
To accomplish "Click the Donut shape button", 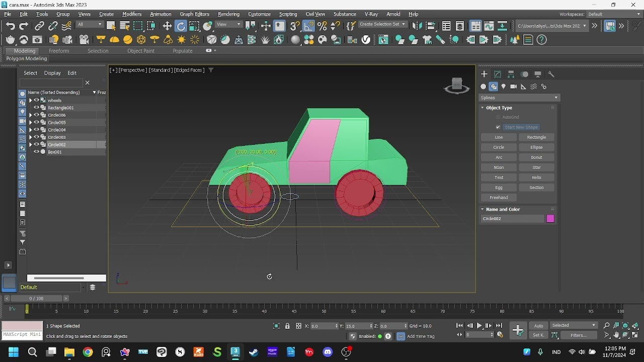I will pos(536,157).
